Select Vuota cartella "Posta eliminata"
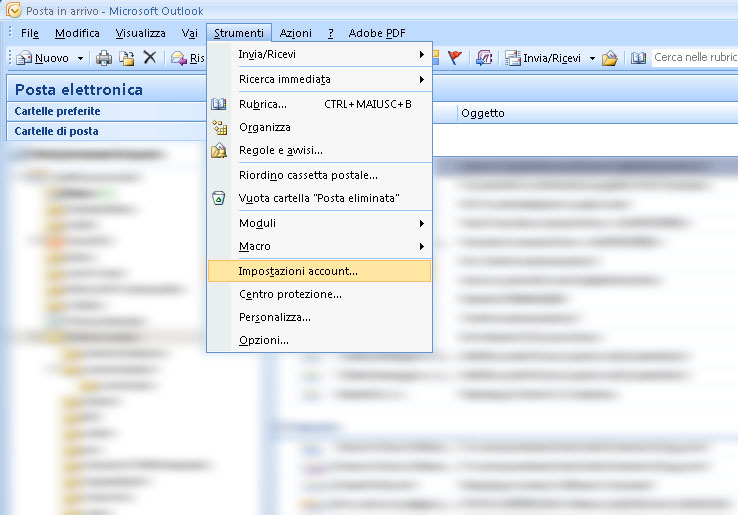This screenshot has height=515, width=738. [320, 198]
